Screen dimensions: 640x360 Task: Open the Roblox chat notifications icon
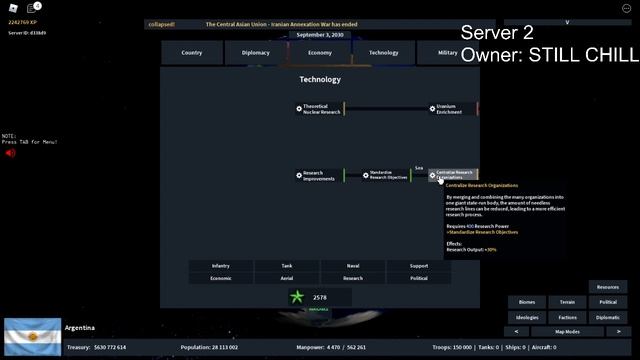coord(32,8)
